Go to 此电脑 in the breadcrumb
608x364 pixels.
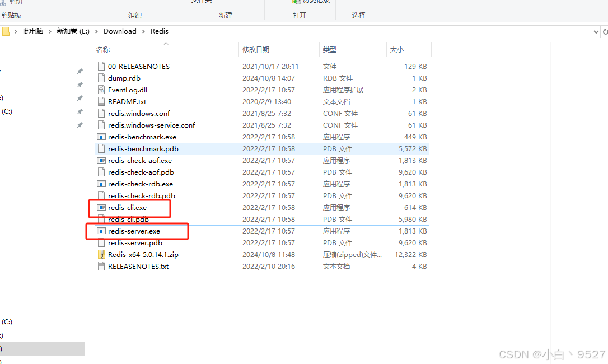pos(33,31)
